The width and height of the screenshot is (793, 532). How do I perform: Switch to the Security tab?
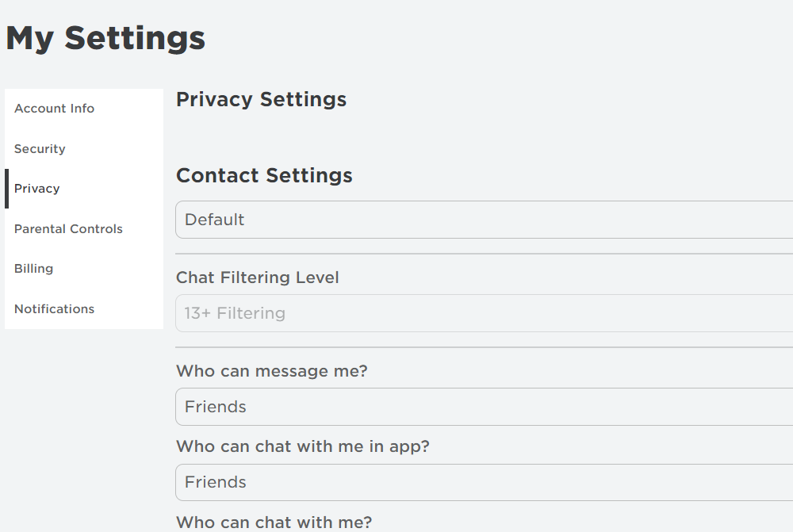[40, 149]
